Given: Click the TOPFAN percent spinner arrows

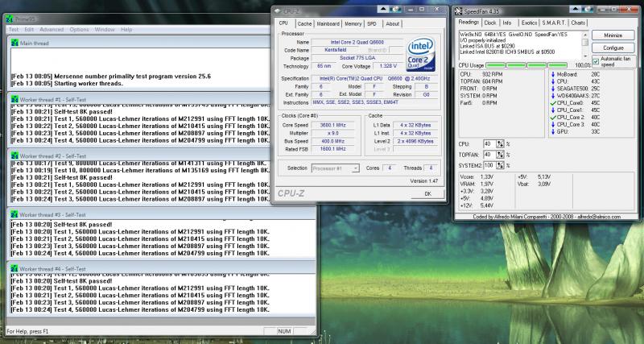Looking at the screenshot, I should [x=500, y=155].
